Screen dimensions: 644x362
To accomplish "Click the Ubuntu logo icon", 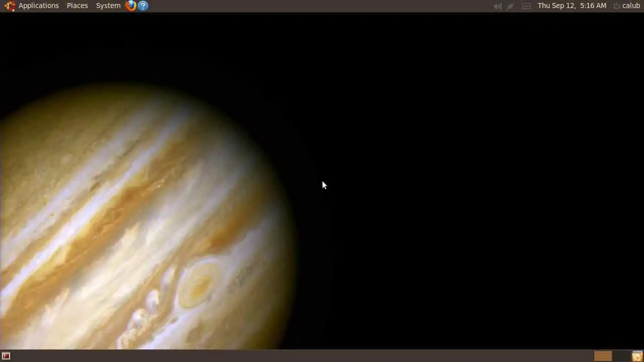I will click(10, 6).
